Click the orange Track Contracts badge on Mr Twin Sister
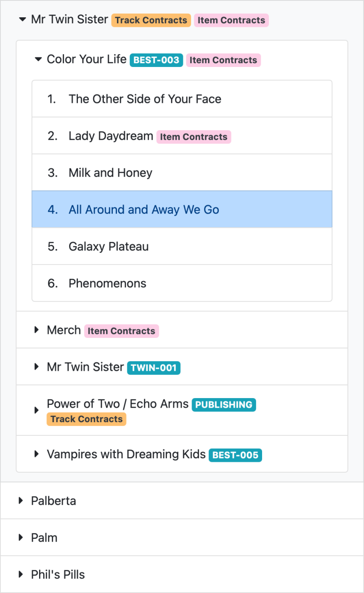The width and height of the screenshot is (364, 593). [151, 20]
